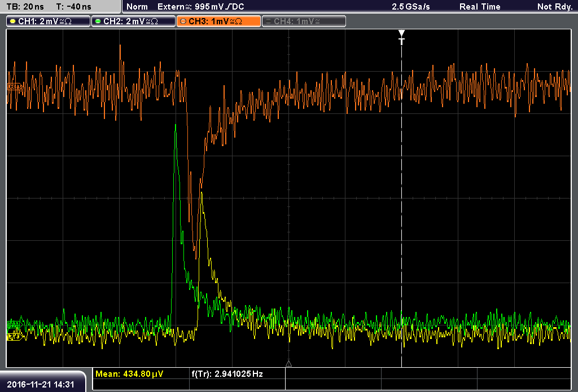This screenshot has width=578, height=392.
Task: Click the time reference triangle at graticule bottom
Action: 288,364
